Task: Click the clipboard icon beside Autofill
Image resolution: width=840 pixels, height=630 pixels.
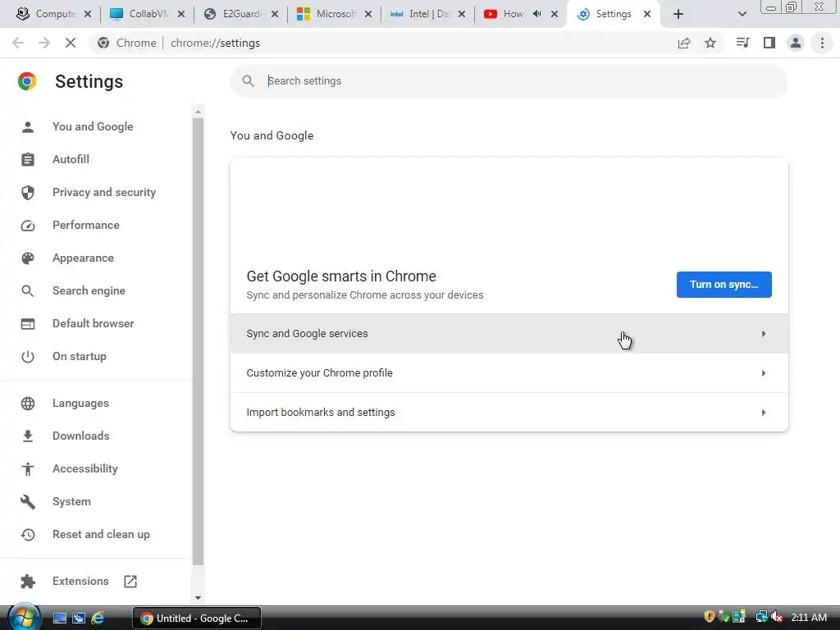Action: tap(28, 160)
